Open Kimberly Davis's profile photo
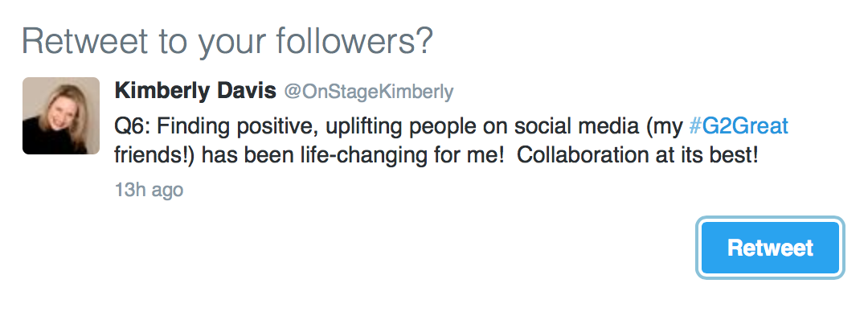868x312 pixels. tap(61, 116)
